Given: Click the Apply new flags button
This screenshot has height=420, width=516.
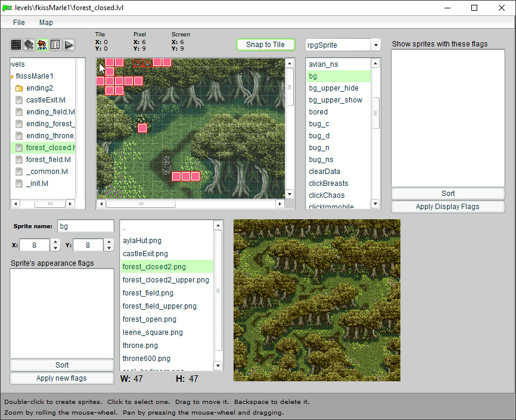Looking at the screenshot, I should point(62,378).
